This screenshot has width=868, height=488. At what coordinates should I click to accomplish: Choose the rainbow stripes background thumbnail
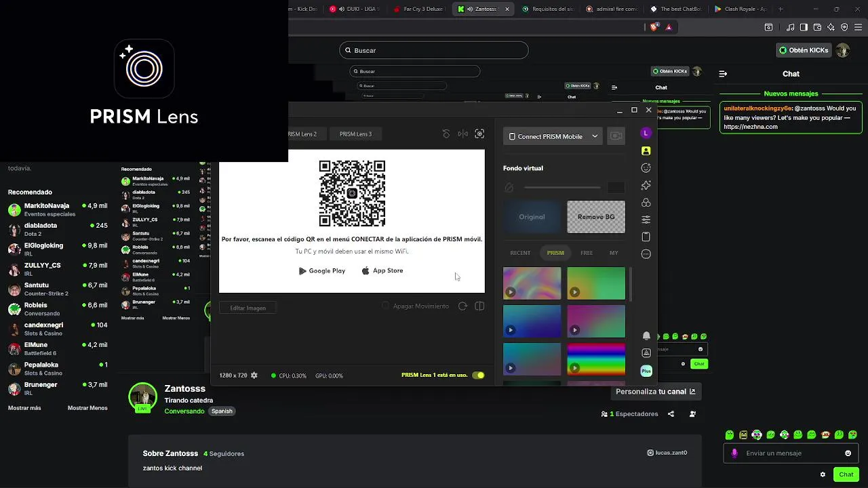coord(596,359)
